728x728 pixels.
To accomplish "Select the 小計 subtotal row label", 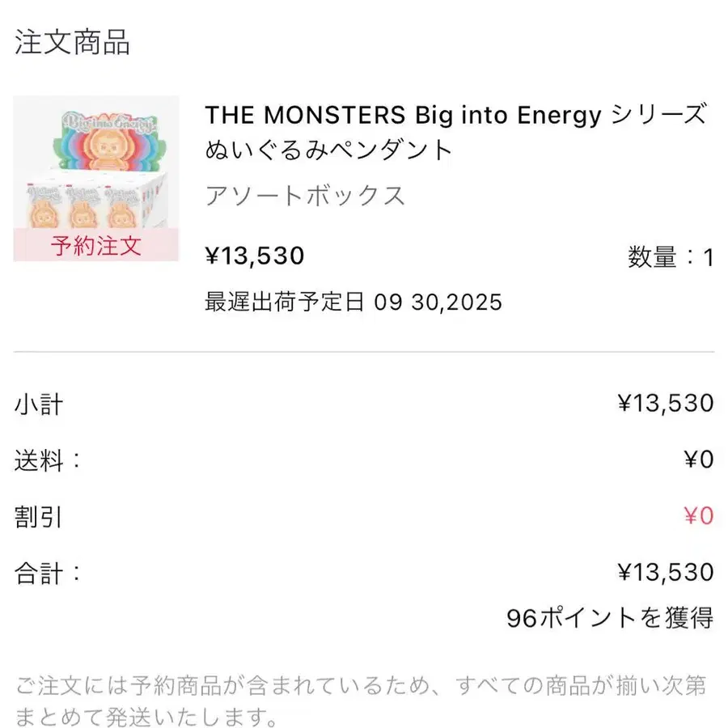I will [39, 404].
